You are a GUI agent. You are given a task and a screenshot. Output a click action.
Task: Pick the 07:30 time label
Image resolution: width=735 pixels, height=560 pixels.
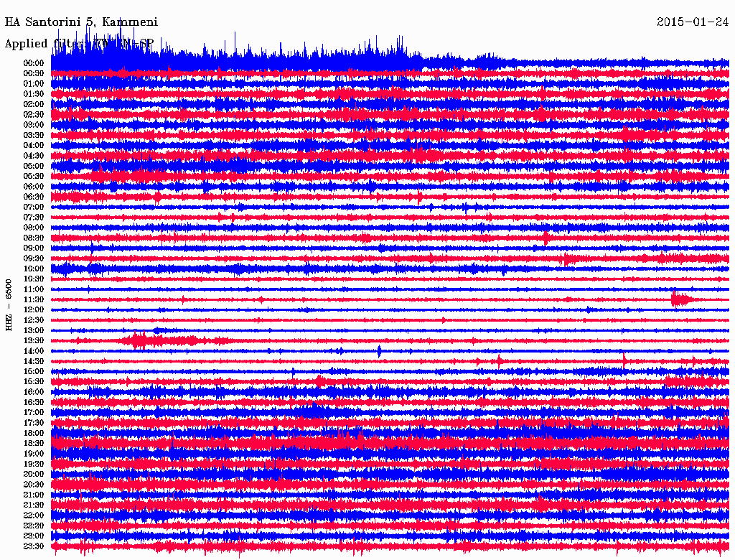[x=34, y=217]
